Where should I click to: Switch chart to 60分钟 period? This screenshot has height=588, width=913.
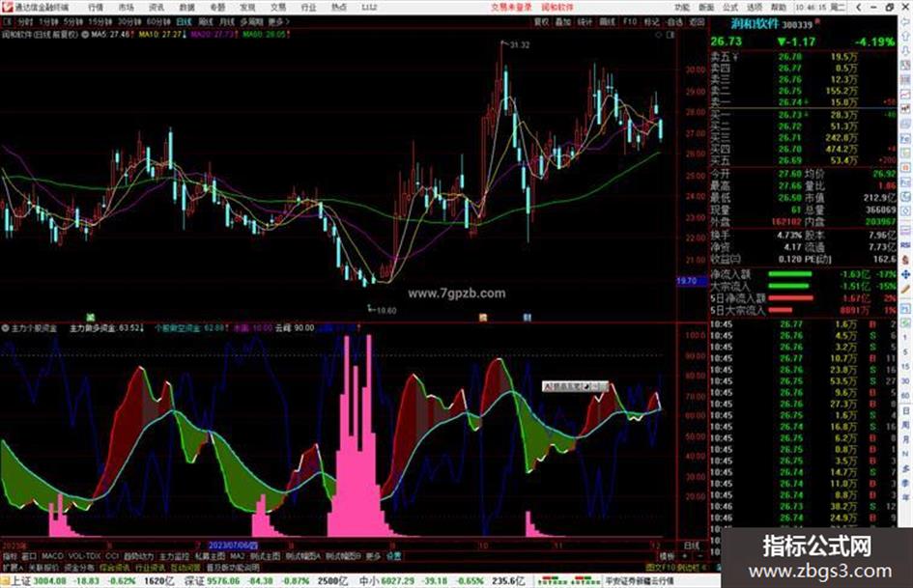(x=157, y=21)
